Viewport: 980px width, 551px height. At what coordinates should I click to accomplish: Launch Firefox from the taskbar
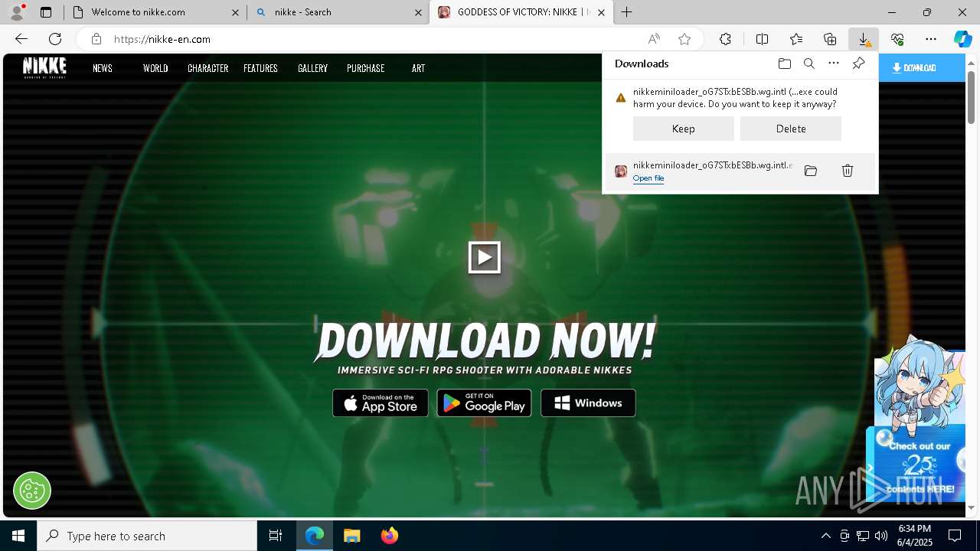tap(390, 536)
